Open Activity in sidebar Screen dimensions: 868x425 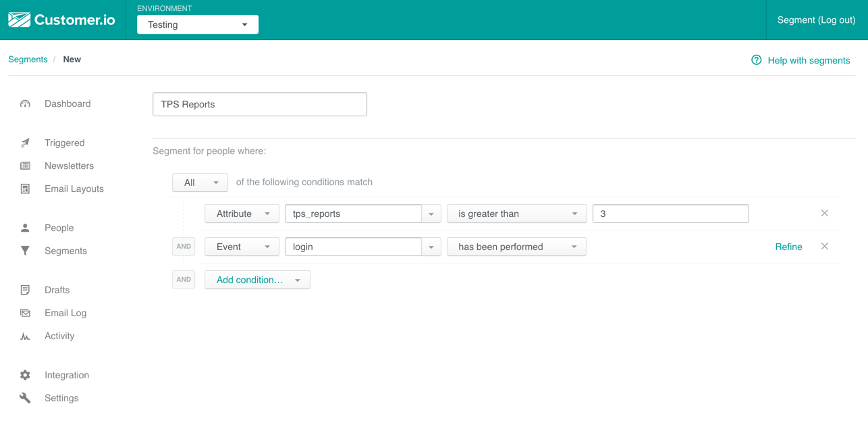59,336
